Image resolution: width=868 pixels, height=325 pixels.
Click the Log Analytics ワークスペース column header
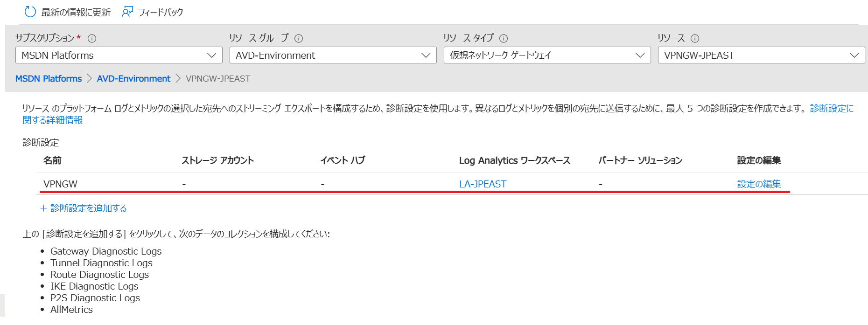click(515, 160)
